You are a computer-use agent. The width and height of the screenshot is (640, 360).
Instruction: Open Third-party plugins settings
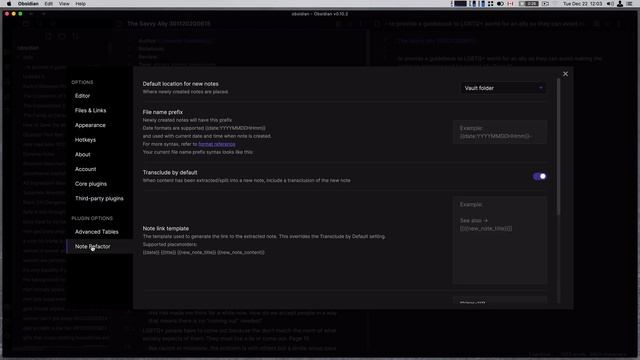[x=99, y=199]
